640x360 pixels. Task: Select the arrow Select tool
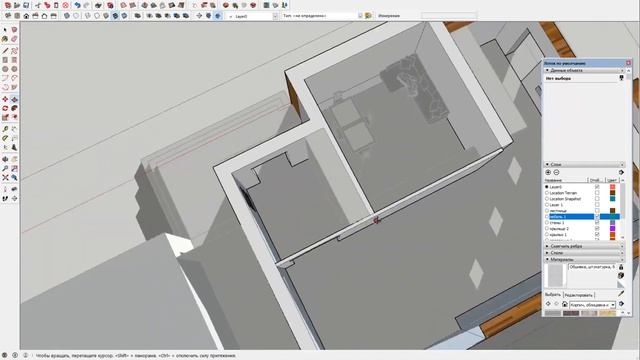tap(5, 30)
